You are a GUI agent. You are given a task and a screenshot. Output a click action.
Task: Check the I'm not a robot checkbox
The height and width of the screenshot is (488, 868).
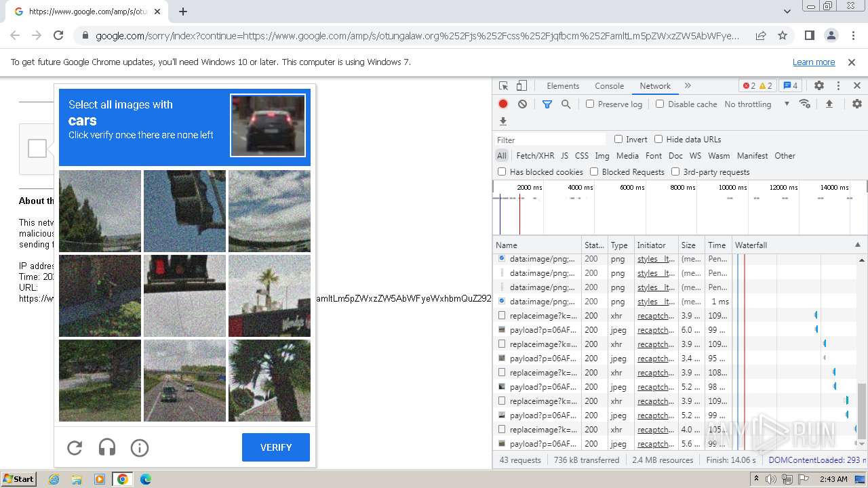click(37, 148)
